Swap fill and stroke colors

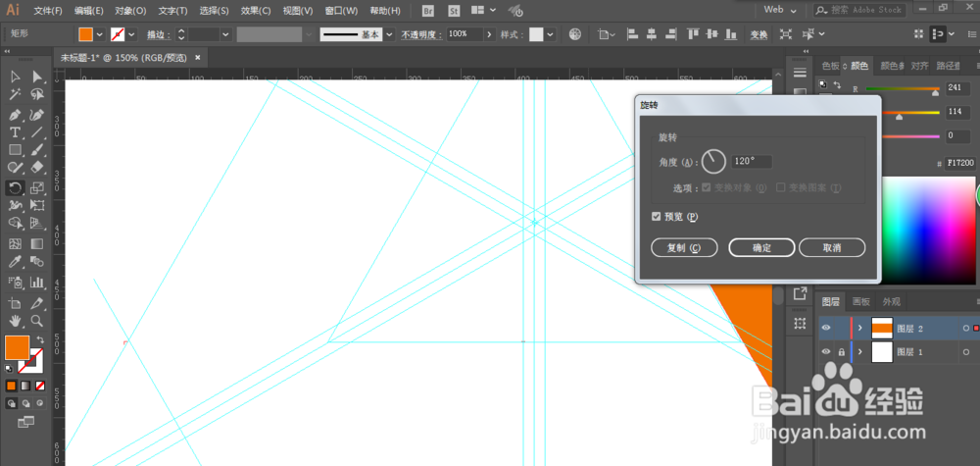pos(39,339)
